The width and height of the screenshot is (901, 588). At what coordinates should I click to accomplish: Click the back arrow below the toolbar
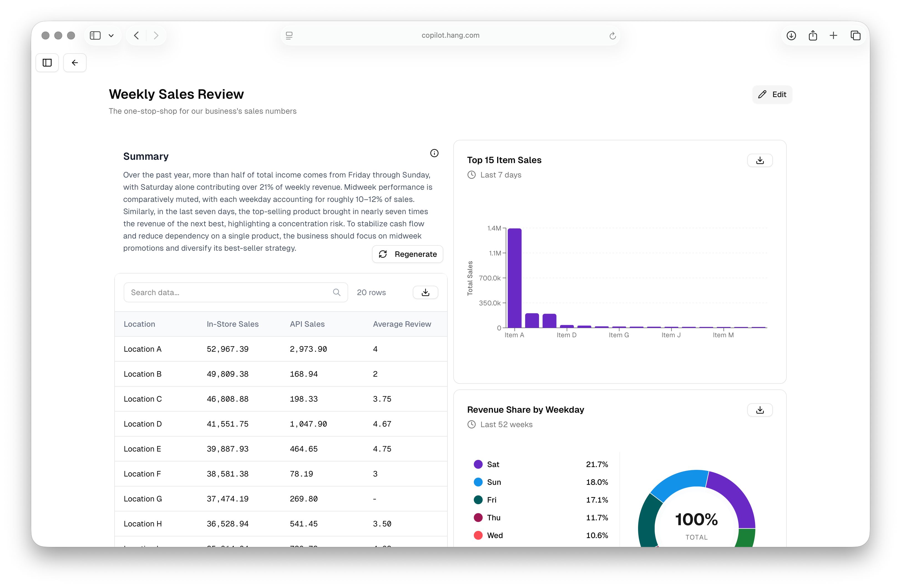[x=75, y=62]
